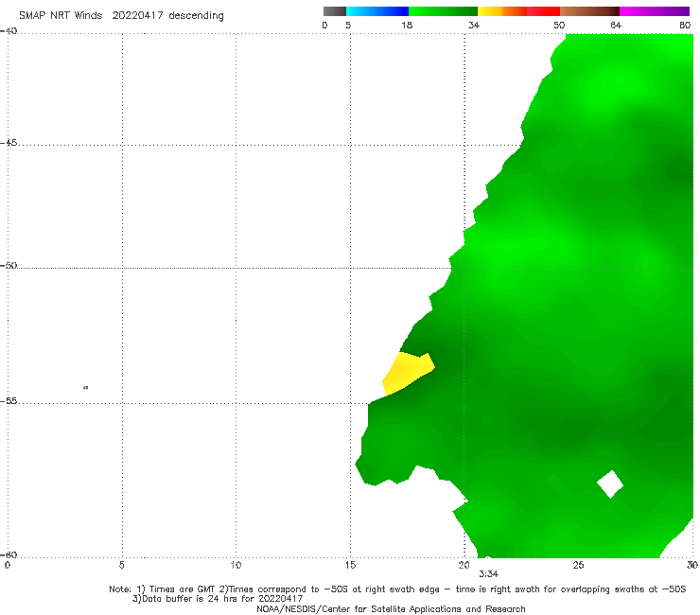The image size is (700, 615).
Task: Click the color bar label 34
Action: click(x=474, y=25)
